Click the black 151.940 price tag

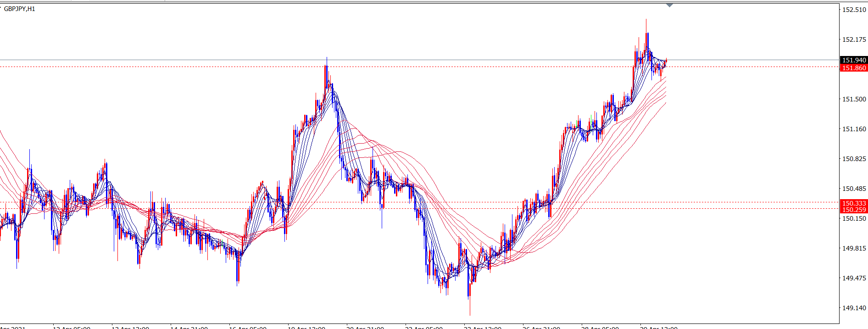pyautogui.click(x=854, y=60)
